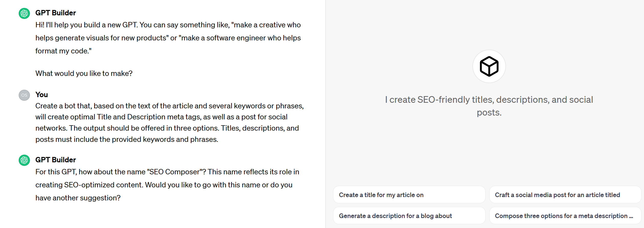The height and width of the screenshot is (228, 644).
Task: Select the "Create a title for my article on" starter
Action: [409, 195]
